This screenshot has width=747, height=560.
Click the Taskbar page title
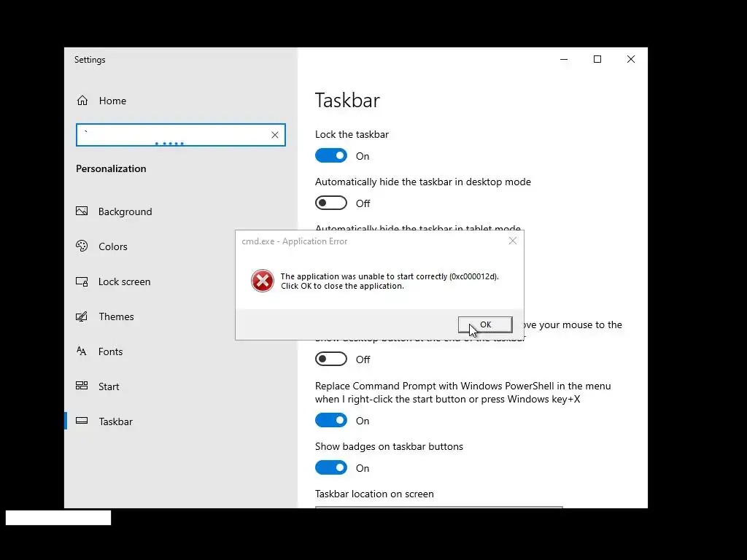[x=347, y=100]
